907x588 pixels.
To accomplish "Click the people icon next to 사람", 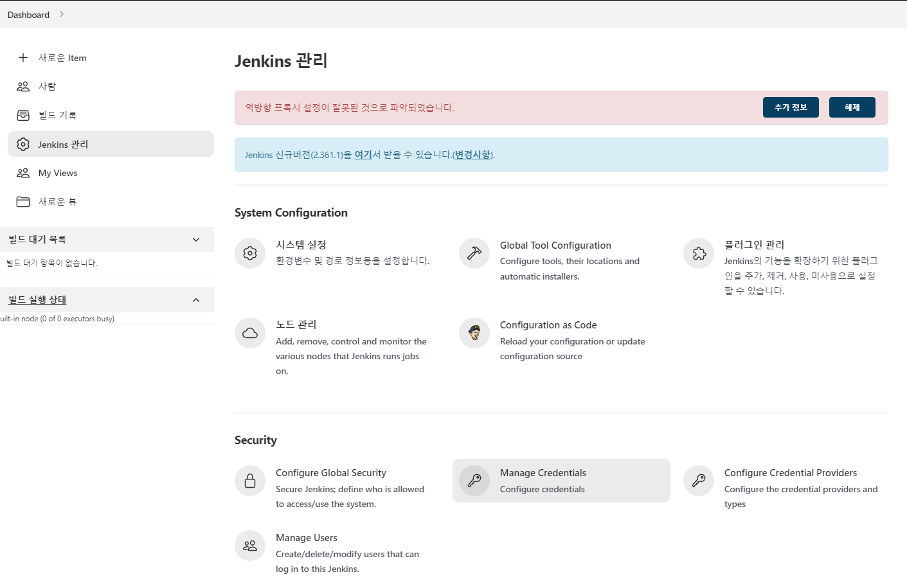I will tap(23, 86).
